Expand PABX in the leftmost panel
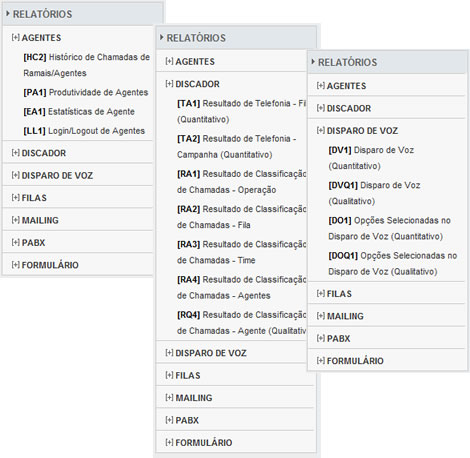 pyautogui.click(x=28, y=242)
